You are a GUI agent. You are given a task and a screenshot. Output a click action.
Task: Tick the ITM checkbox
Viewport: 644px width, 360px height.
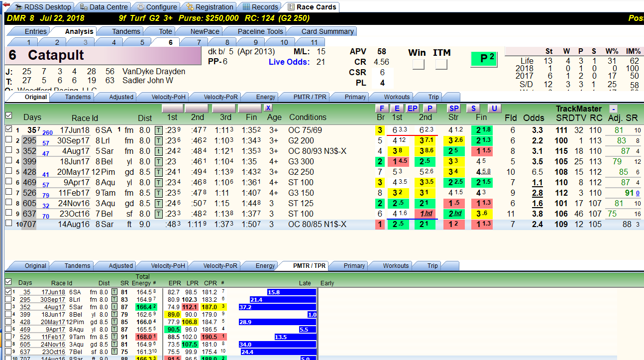(x=441, y=64)
